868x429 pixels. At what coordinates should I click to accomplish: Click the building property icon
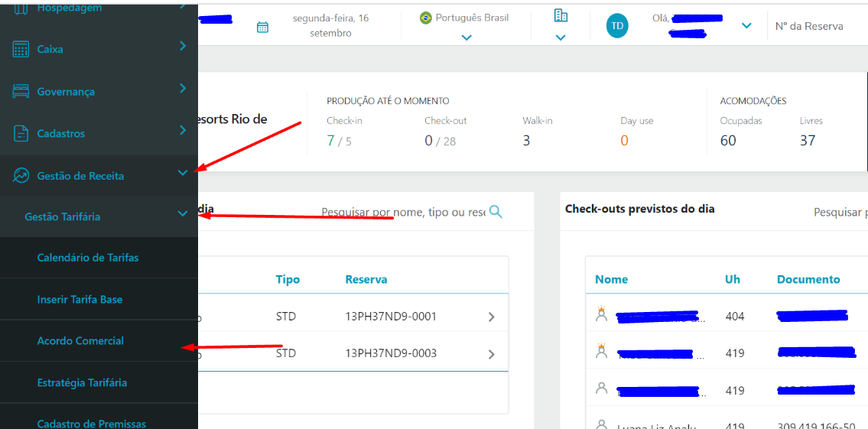561,15
